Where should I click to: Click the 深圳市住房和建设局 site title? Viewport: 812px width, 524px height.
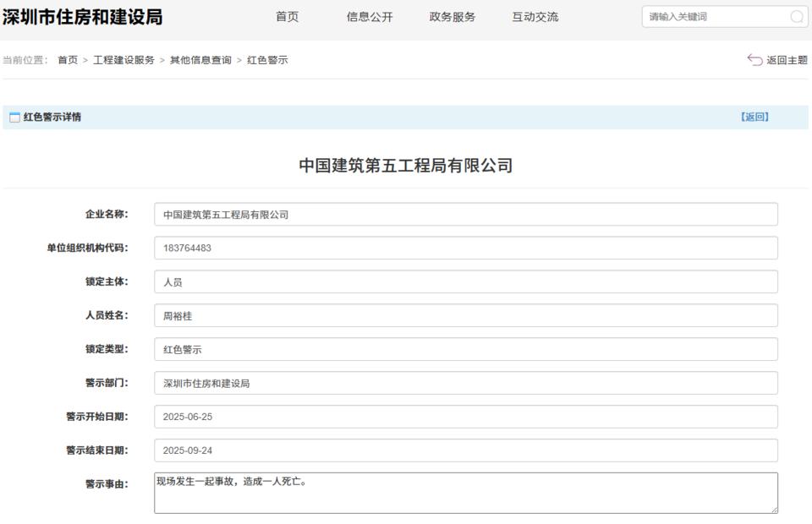click(82, 17)
